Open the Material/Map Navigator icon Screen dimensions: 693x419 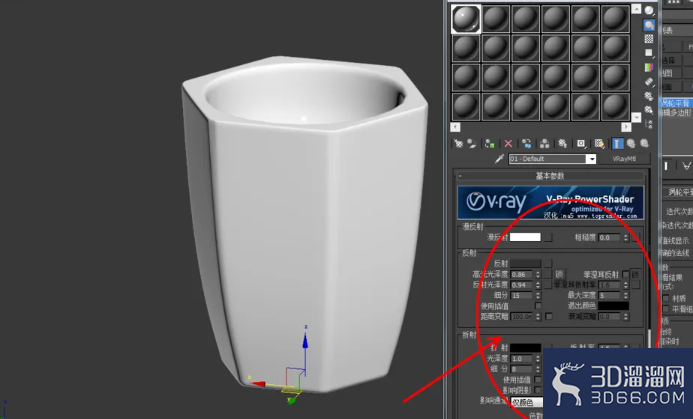649,124
